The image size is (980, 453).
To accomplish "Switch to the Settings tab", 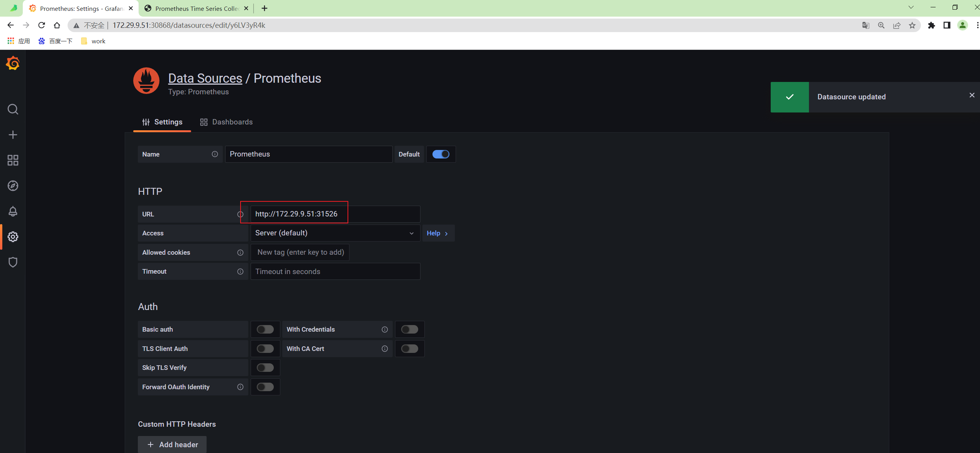I will coord(162,122).
